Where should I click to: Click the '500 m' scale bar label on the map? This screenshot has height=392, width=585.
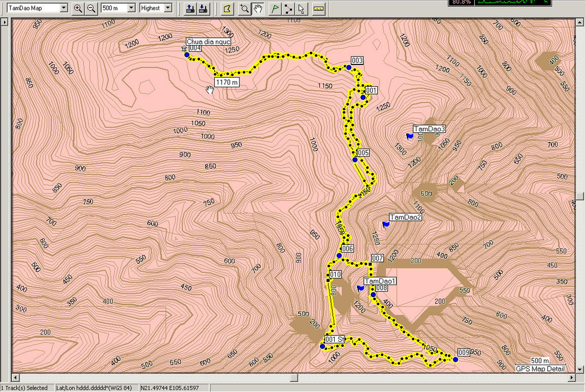tap(539, 360)
